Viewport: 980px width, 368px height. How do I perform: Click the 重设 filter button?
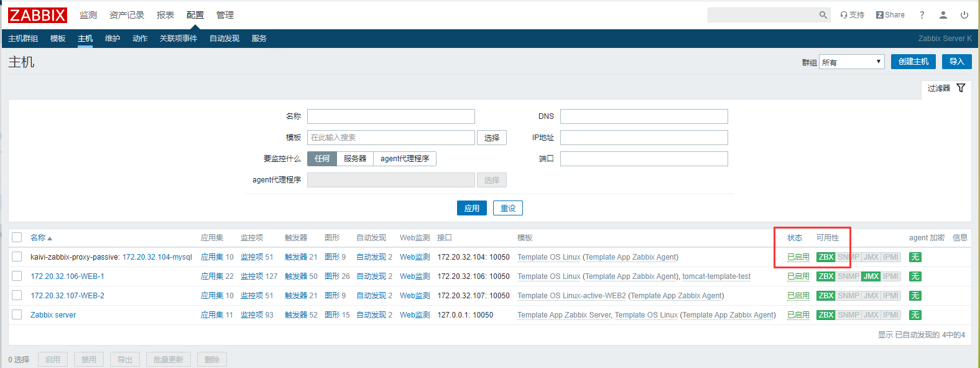pos(508,208)
